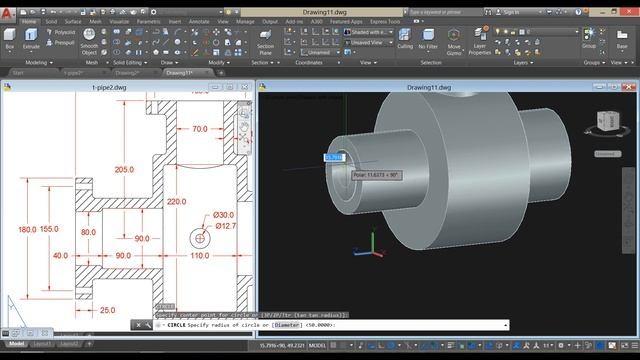The width and height of the screenshot is (640, 360).
Task: Click the Culling selection button
Action: 405,39
